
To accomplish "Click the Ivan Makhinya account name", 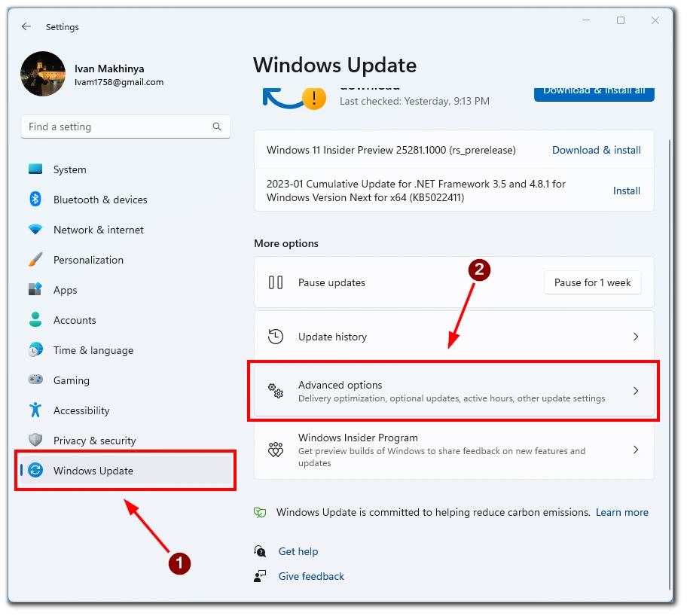I will coord(109,69).
